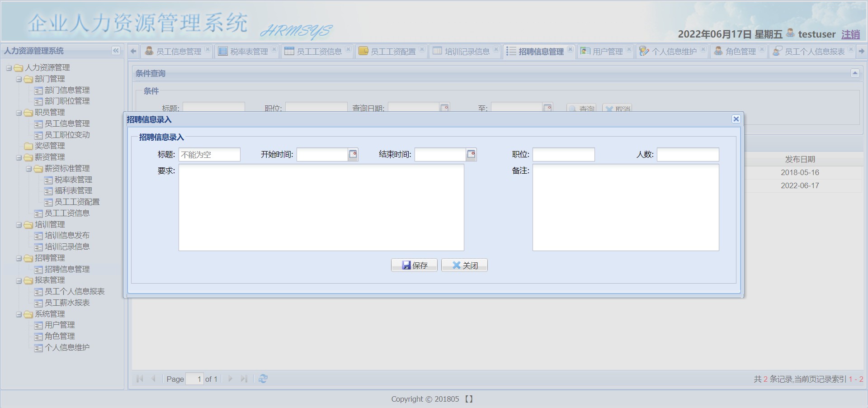
Task: Close the 员工工资信息 tab
Action: [348, 49]
